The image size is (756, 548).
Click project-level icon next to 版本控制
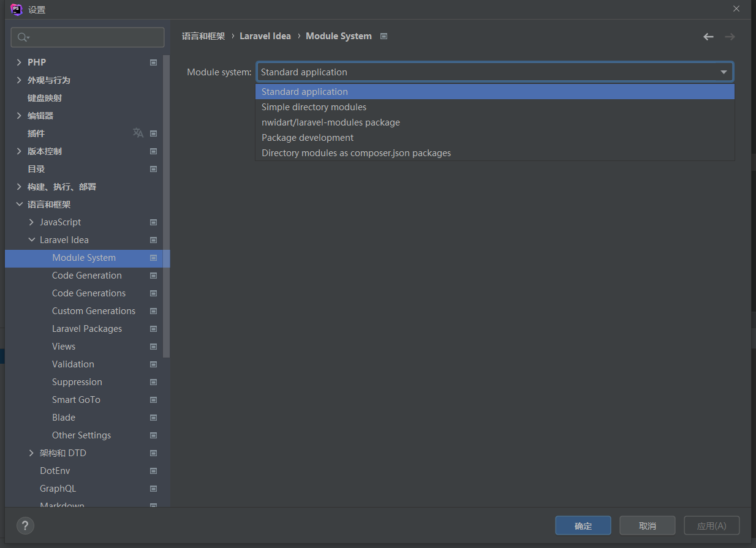(x=154, y=151)
